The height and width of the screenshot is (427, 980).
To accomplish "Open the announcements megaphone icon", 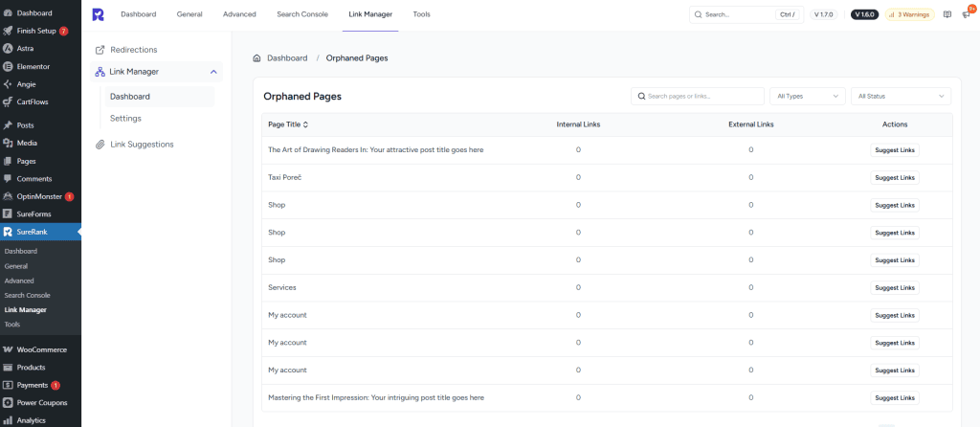I will [967, 14].
